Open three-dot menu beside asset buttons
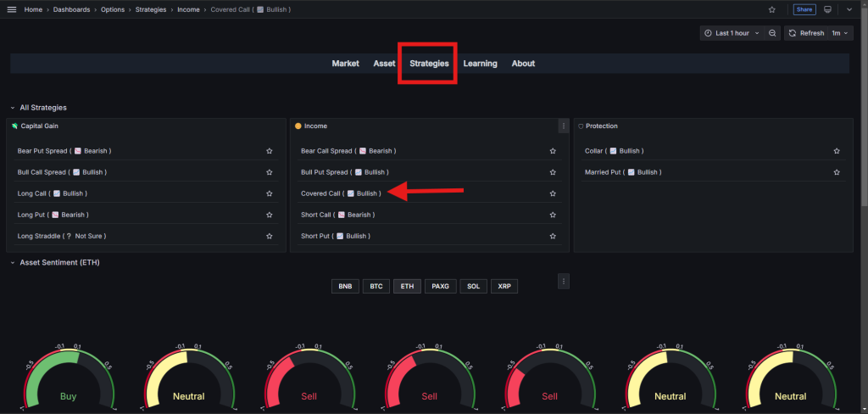 click(564, 281)
